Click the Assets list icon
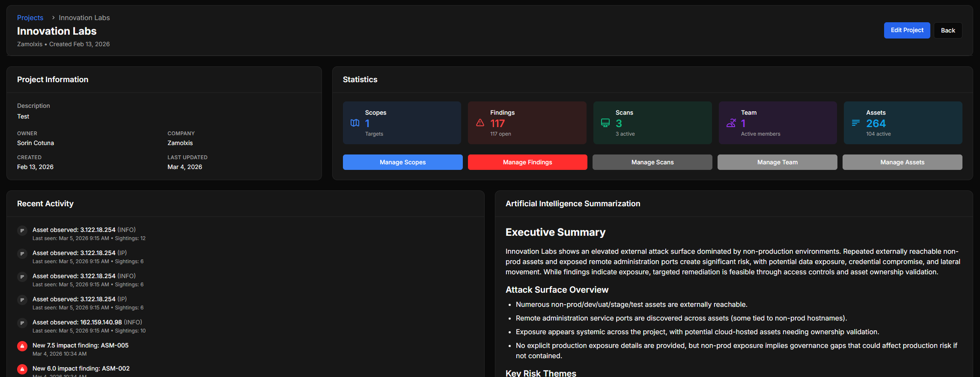 pos(856,123)
